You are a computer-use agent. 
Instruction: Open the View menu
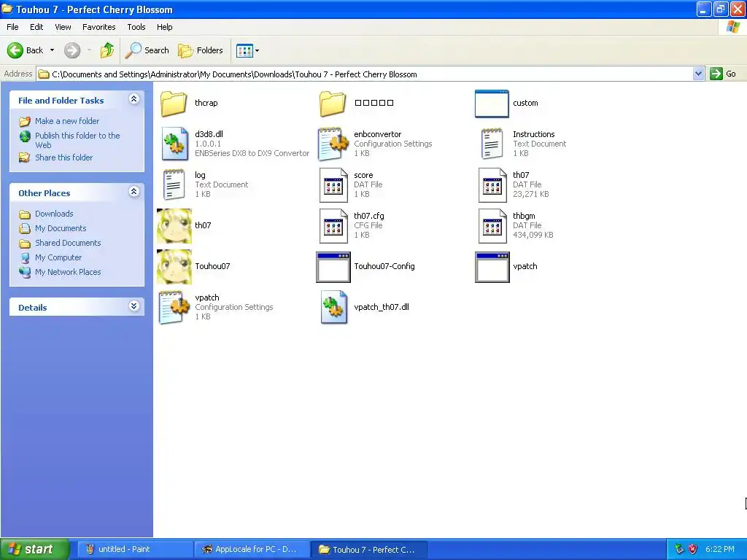coord(63,27)
